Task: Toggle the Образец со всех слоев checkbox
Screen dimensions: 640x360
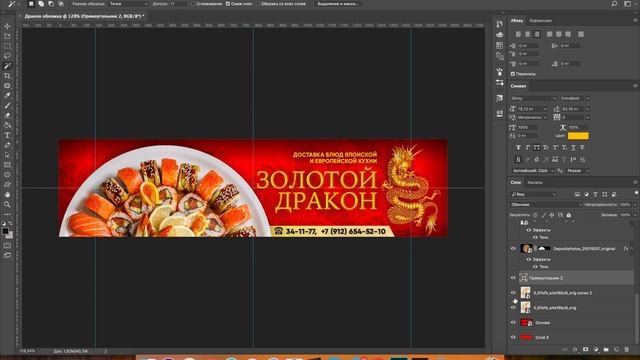Action: point(258,4)
